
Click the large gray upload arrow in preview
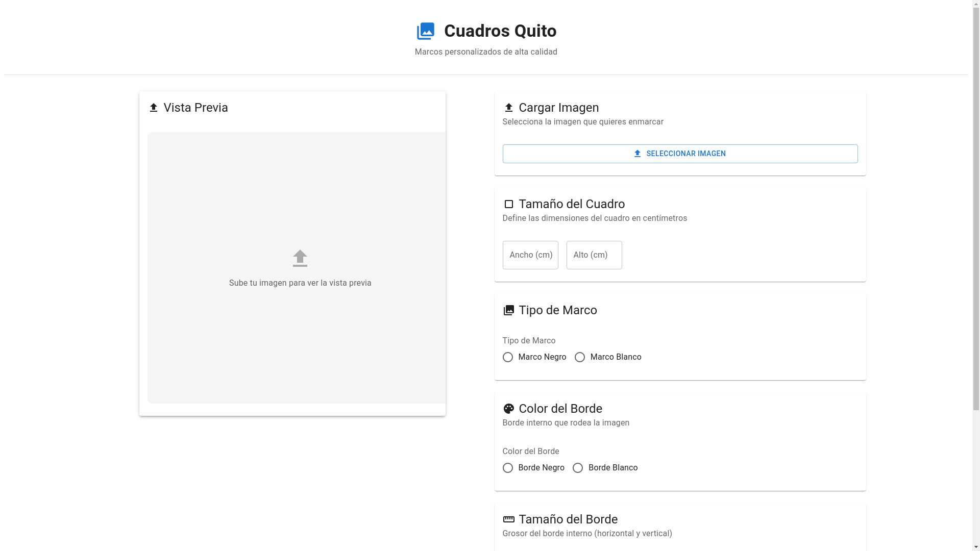tap(300, 258)
